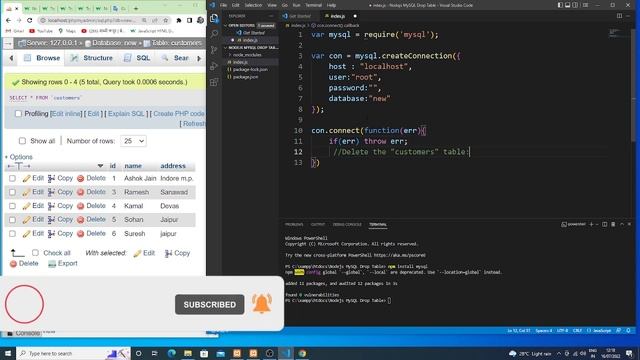This screenshot has width=640, height=360.
Task: Click the new terminal plus icon
Action: pyautogui.click(x=591, y=224)
